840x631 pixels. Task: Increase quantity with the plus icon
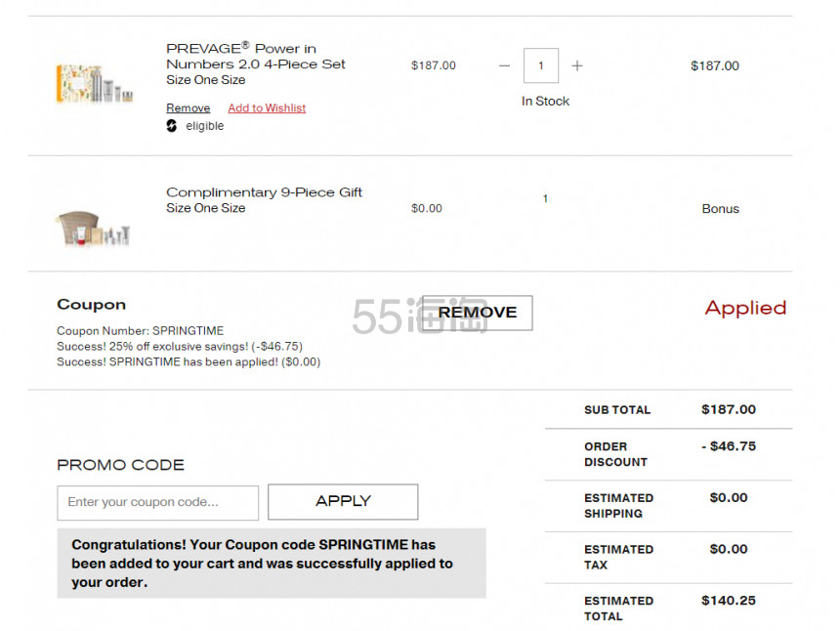pos(577,65)
